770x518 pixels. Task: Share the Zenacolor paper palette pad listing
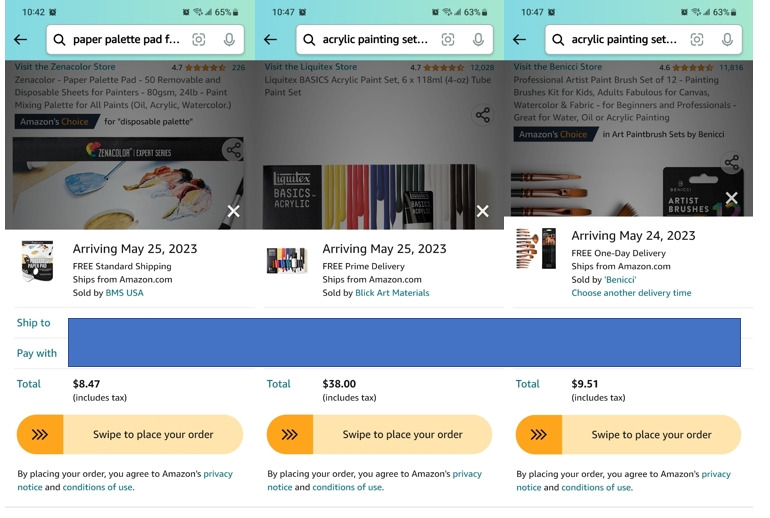[233, 150]
